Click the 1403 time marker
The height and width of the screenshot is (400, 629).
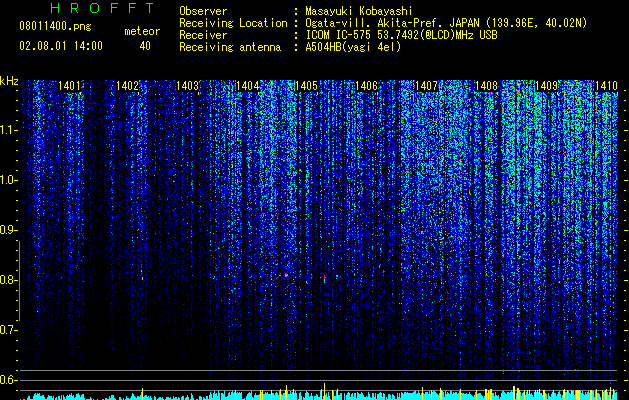(187, 86)
